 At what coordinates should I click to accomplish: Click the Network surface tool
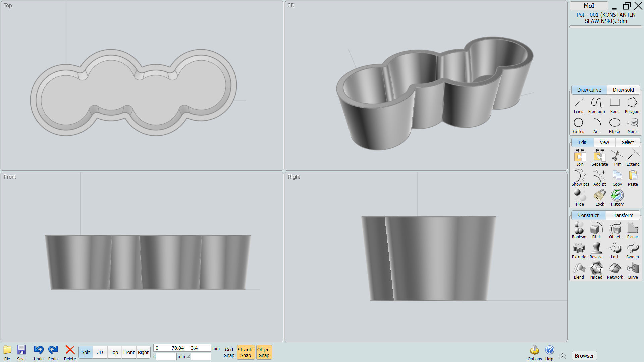[x=615, y=271]
